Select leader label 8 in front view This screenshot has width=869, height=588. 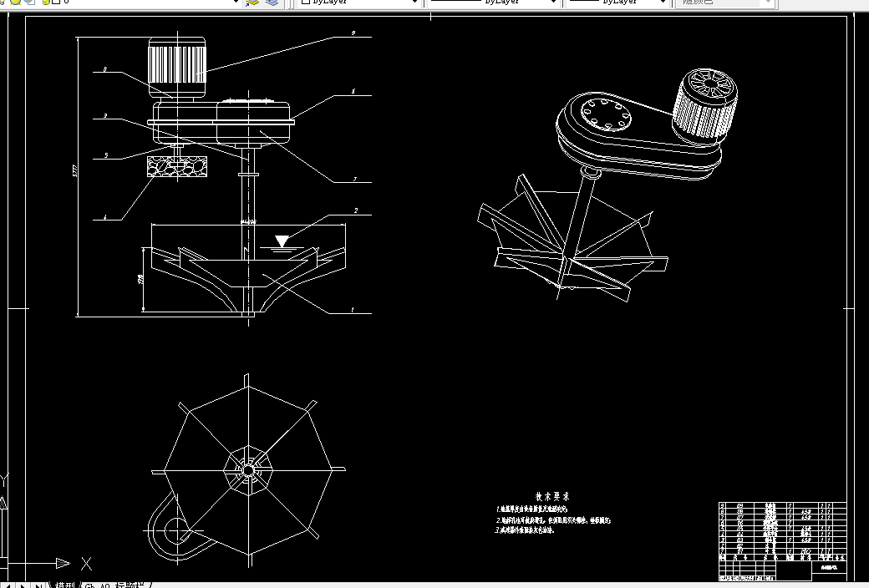(x=104, y=69)
